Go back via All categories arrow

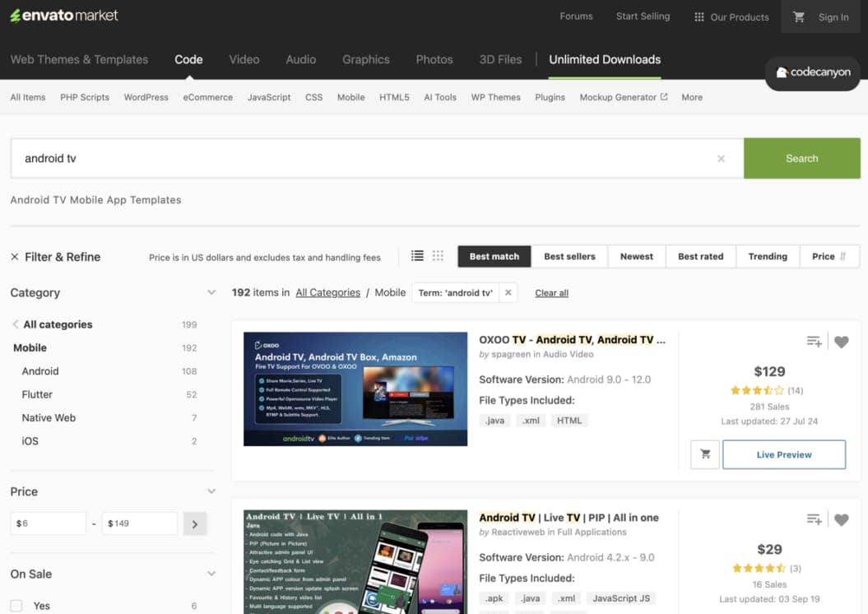coord(16,324)
